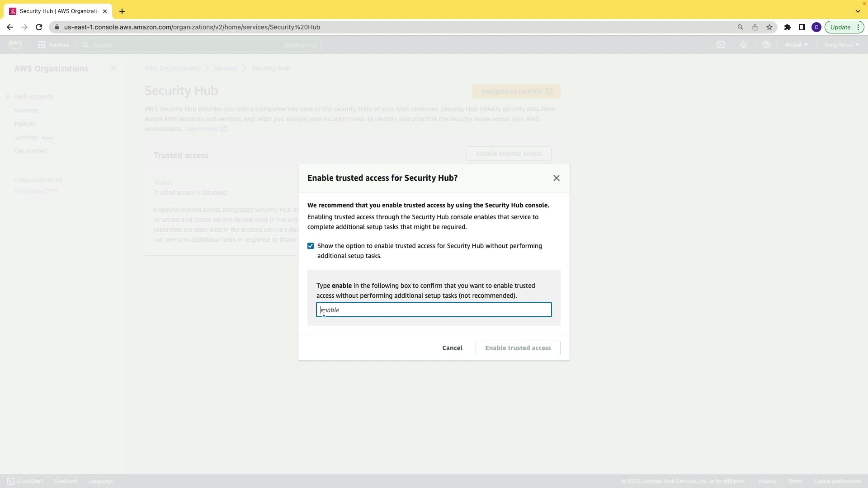Click the browser Share icon

[x=755, y=27]
